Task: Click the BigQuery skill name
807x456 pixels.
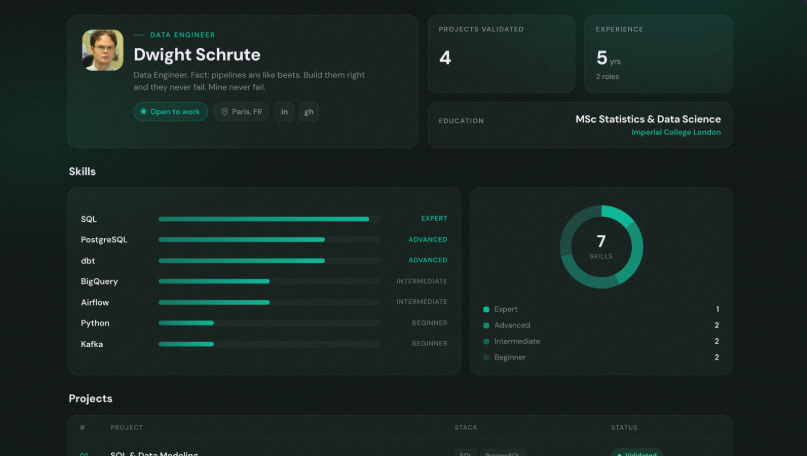Action: [99, 282]
